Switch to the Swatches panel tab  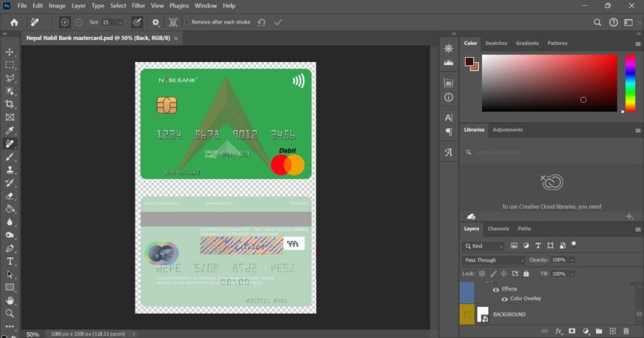[x=496, y=43]
